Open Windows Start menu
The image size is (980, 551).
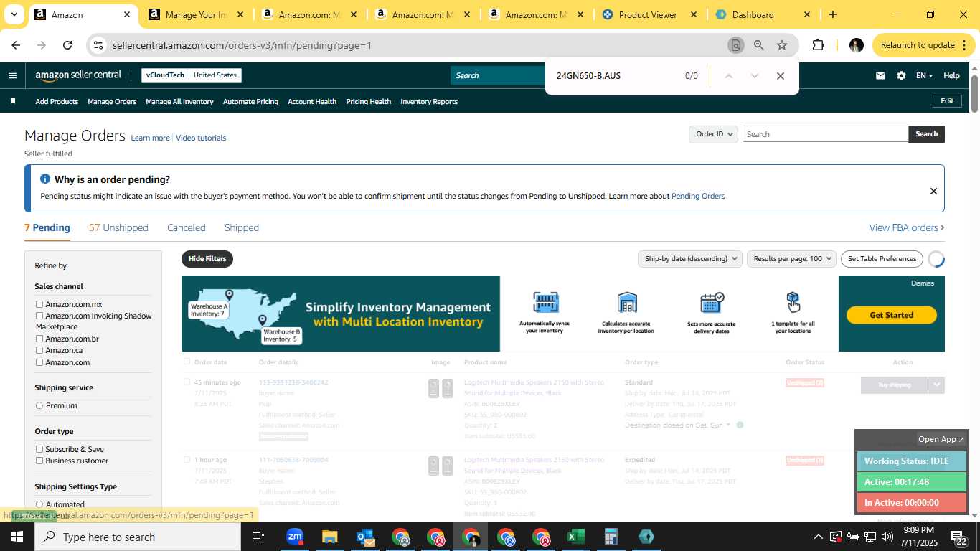pos(17,537)
